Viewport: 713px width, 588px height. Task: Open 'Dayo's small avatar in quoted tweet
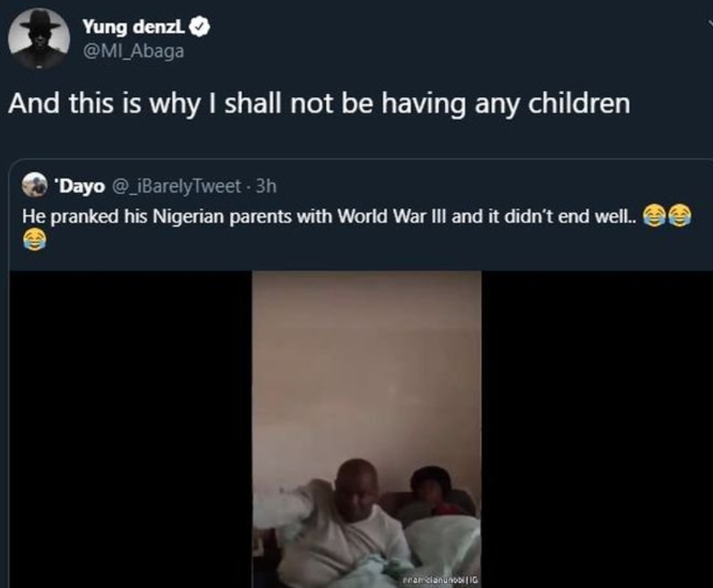click(34, 185)
